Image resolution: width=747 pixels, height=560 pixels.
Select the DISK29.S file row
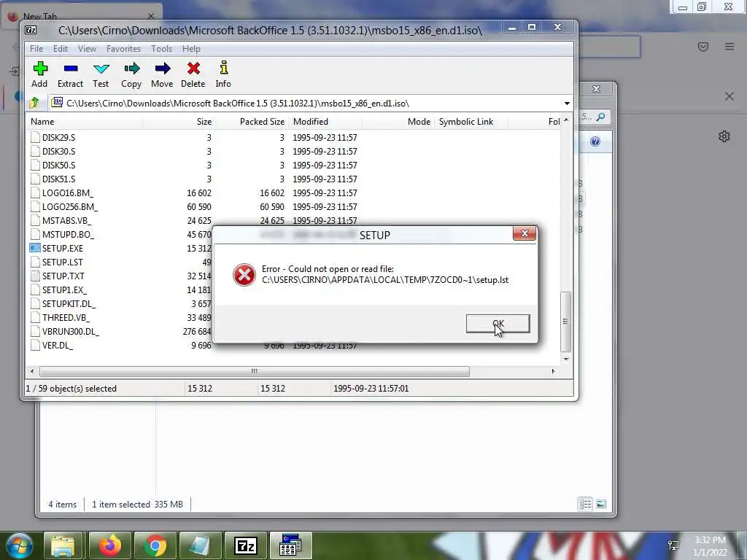pyautogui.click(x=58, y=137)
